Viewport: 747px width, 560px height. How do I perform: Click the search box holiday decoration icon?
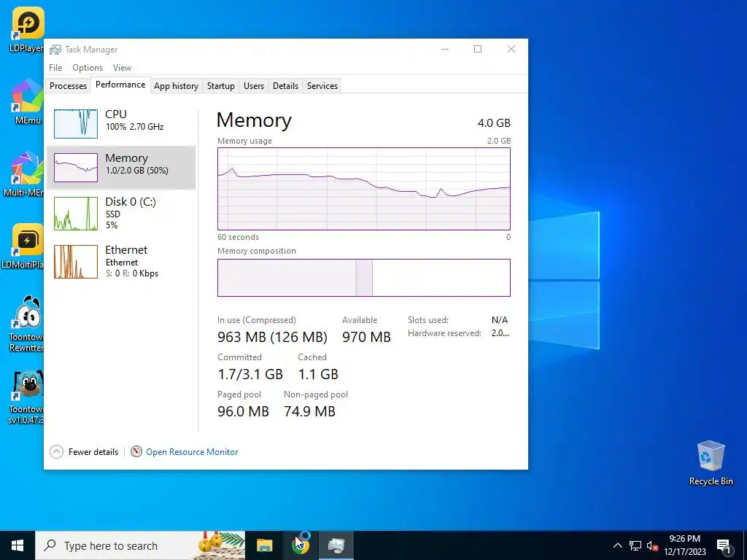(220, 545)
